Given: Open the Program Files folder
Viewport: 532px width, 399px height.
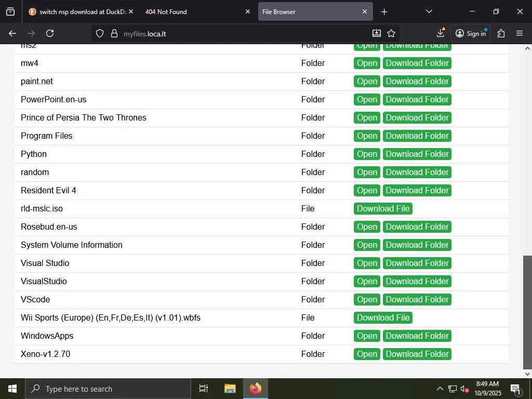Looking at the screenshot, I should [367, 136].
